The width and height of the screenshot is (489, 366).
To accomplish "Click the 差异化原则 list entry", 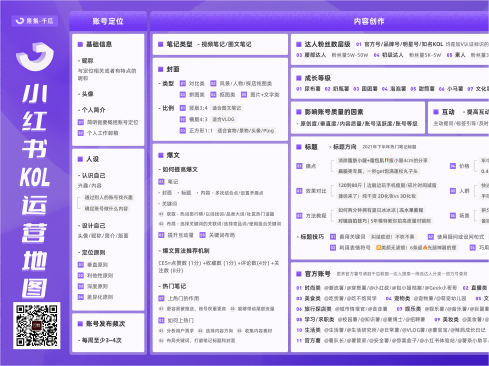I will [100, 297].
